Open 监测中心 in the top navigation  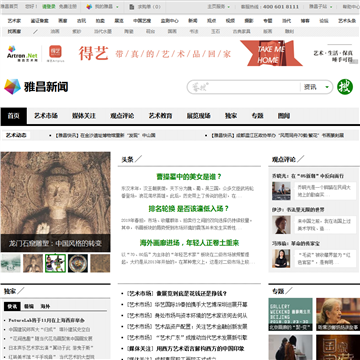pyautogui.click(x=170, y=21)
